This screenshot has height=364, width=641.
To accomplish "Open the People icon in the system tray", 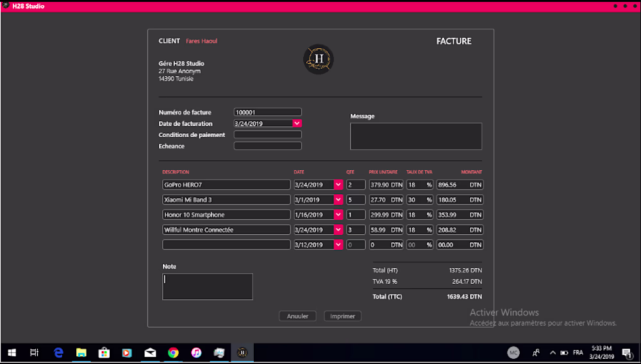I will (536, 352).
